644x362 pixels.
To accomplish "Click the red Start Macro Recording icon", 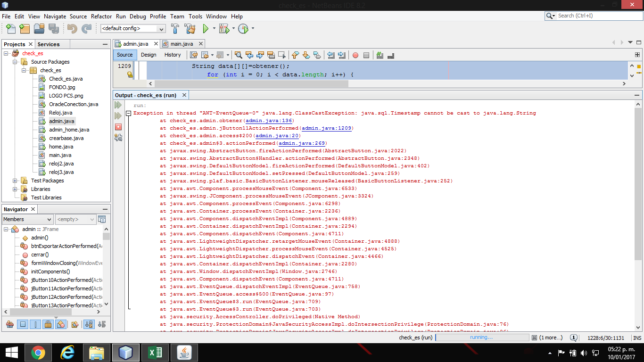I will [x=355, y=55].
